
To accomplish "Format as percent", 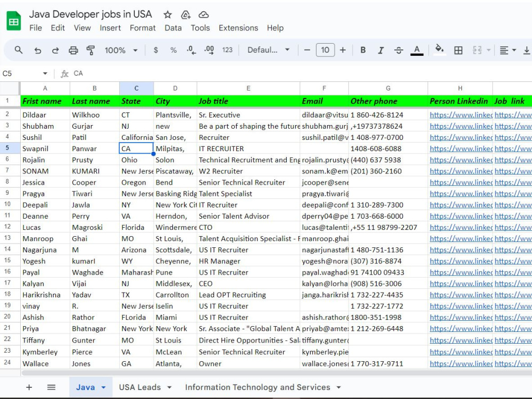I will [x=173, y=50].
